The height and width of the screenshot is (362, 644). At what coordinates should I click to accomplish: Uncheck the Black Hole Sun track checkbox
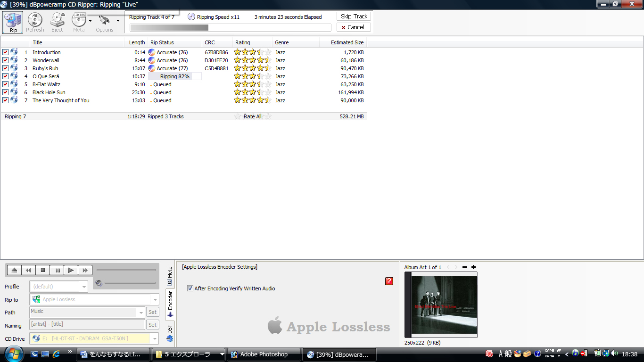coord(6,92)
